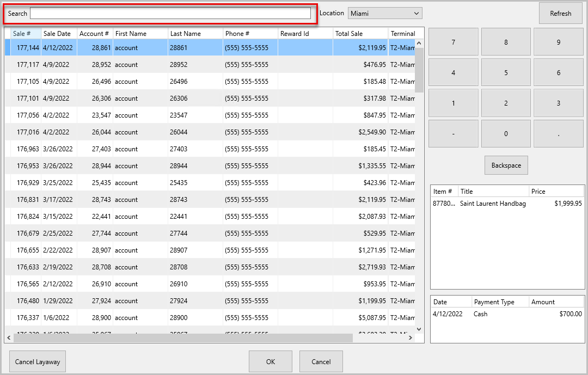Image resolution: width=588 pixels, height=375 pixels.
Task: Tap keypad digit 2
Action: (x=506, y=103)
